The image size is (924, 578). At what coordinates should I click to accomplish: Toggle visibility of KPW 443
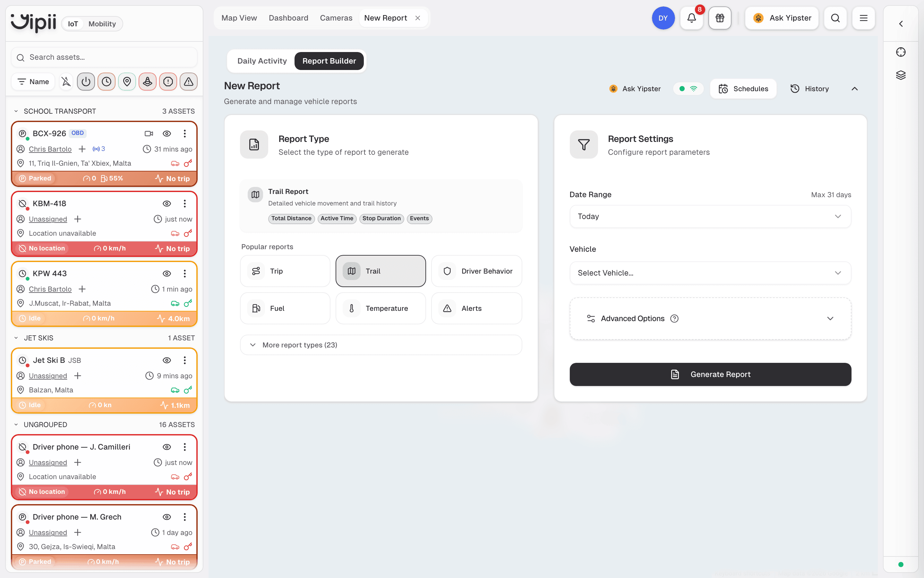click(x=167, y=273)
